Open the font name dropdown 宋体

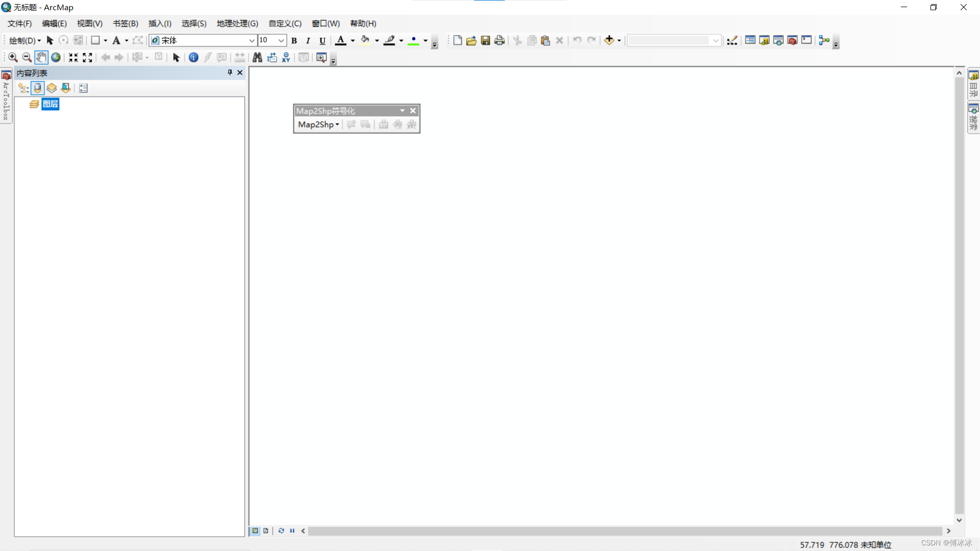coord(252,40)
